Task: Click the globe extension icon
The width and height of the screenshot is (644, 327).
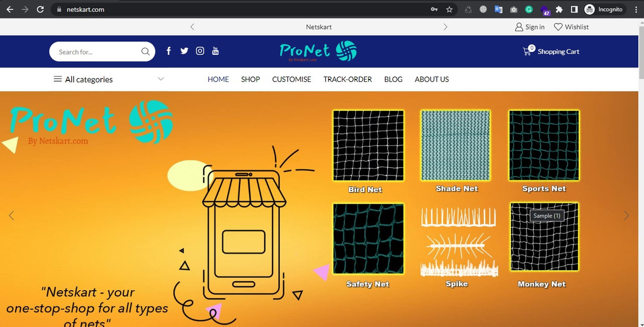Action: 484,9
